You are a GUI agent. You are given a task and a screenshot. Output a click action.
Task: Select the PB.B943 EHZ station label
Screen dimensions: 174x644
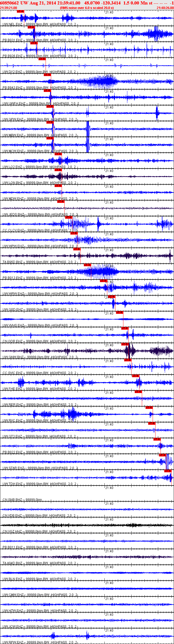click(x=12, y=88)
